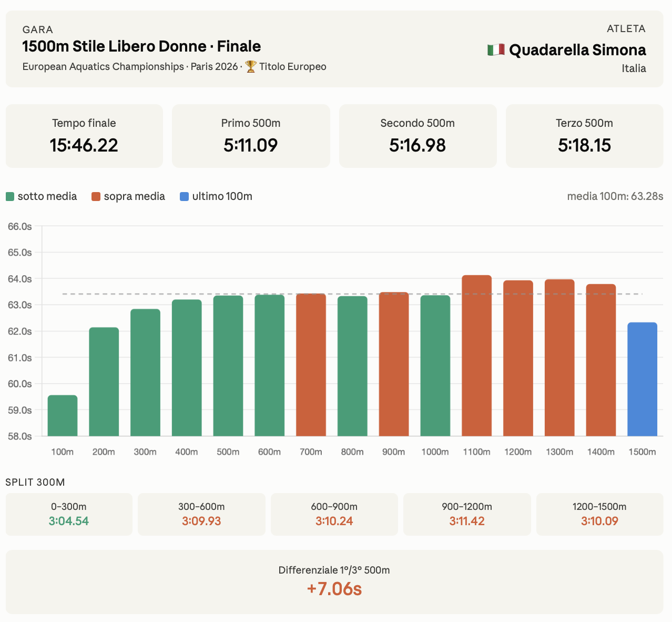Click the ATLETA header label
This screenshot has height=622, width=672.
pos(626,28)
